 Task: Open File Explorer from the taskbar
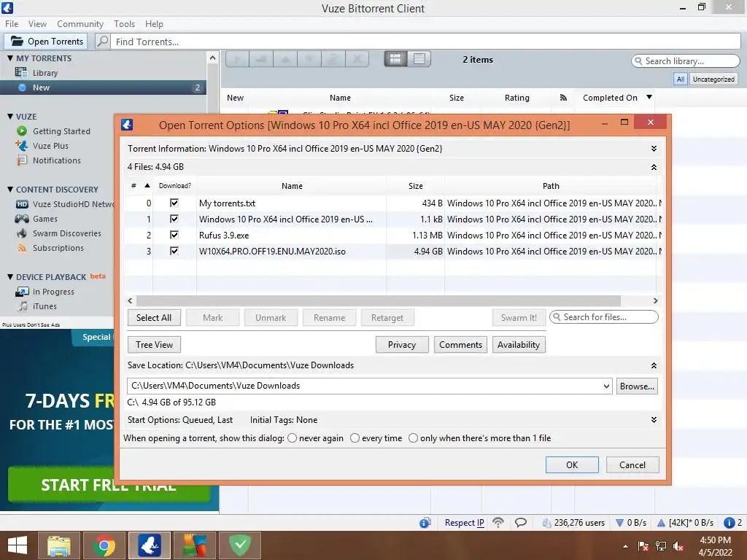[59, 545]
